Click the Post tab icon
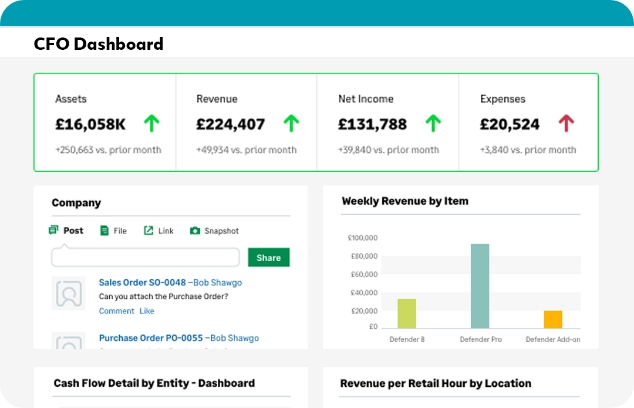 pyautogui.click(x=54, y=230)
